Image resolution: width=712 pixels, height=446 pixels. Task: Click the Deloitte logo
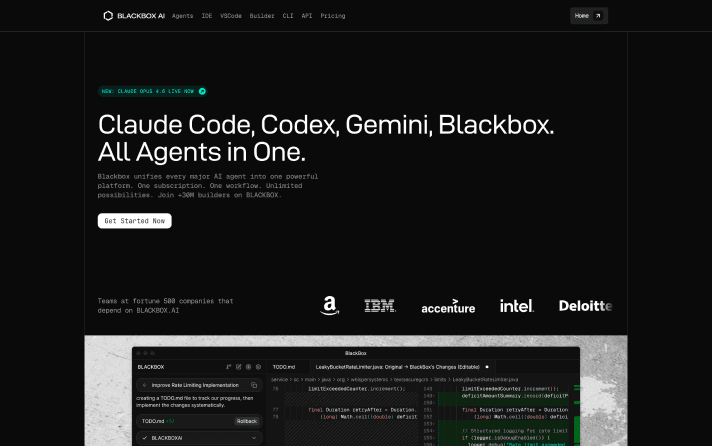pos(585,306)
